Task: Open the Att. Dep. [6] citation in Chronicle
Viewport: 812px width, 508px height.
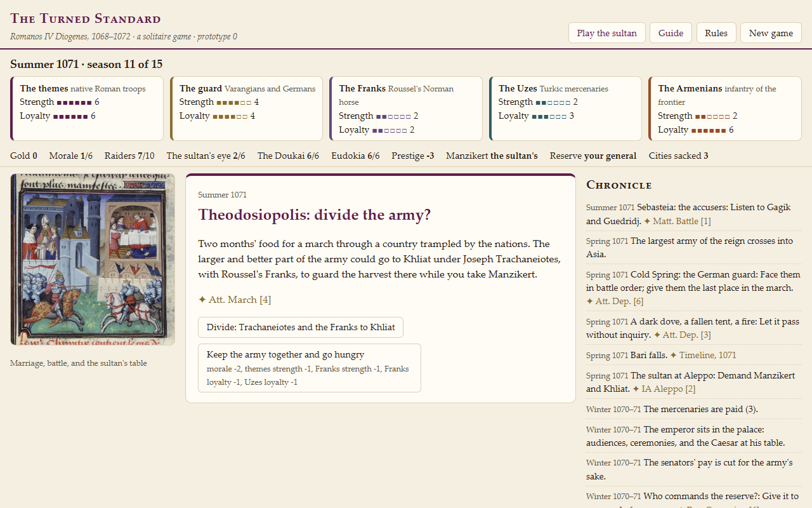Action: pos(615,302)
